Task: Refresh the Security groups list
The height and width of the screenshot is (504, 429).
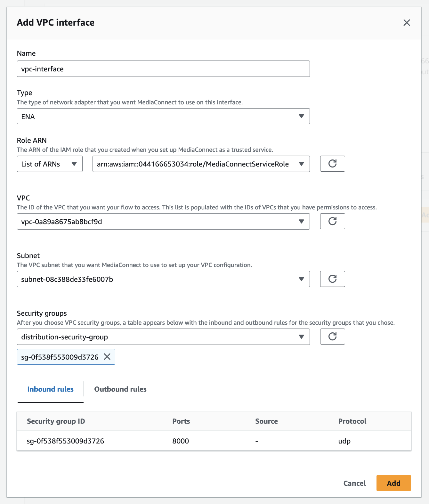Action: pos(332,337)
